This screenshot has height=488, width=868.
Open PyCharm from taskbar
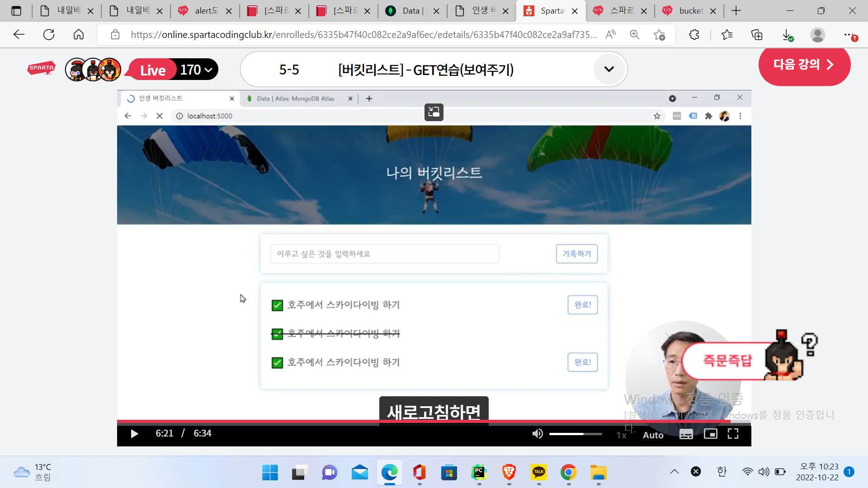479,473
